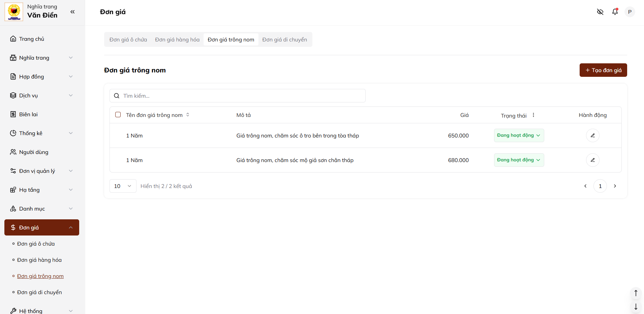Click the Tạo đơn giá button
The image size is (644, 314).
(603, 70)
